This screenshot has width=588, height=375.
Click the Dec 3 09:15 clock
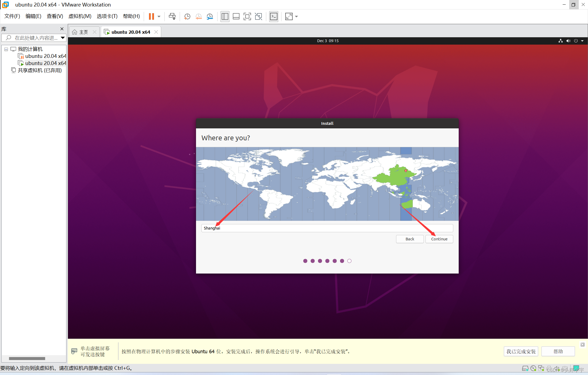(x=328, y=41)
